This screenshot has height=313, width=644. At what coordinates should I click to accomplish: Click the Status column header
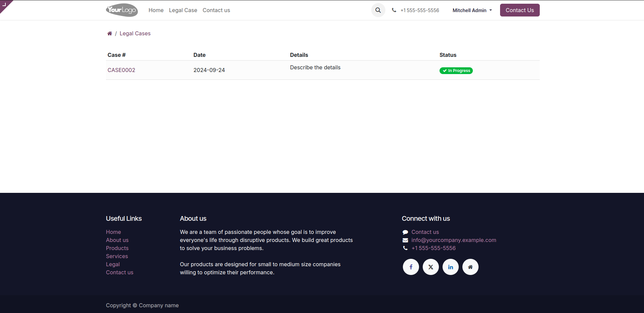[x=448, y=55]
